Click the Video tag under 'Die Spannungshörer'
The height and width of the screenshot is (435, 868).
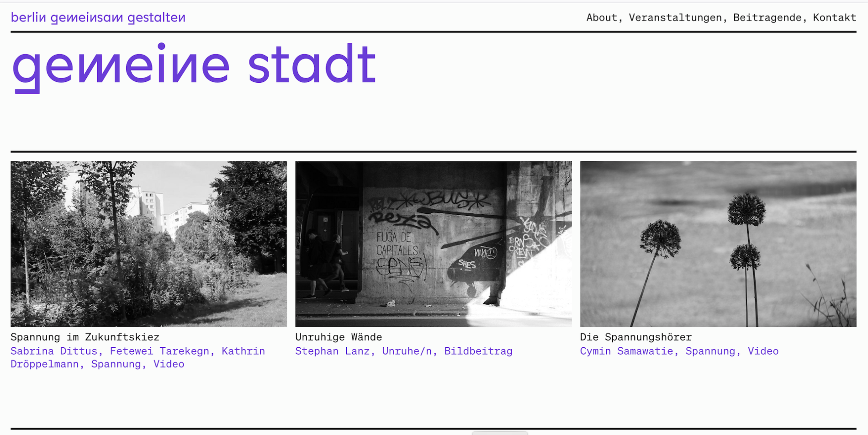tap(762, 351)
